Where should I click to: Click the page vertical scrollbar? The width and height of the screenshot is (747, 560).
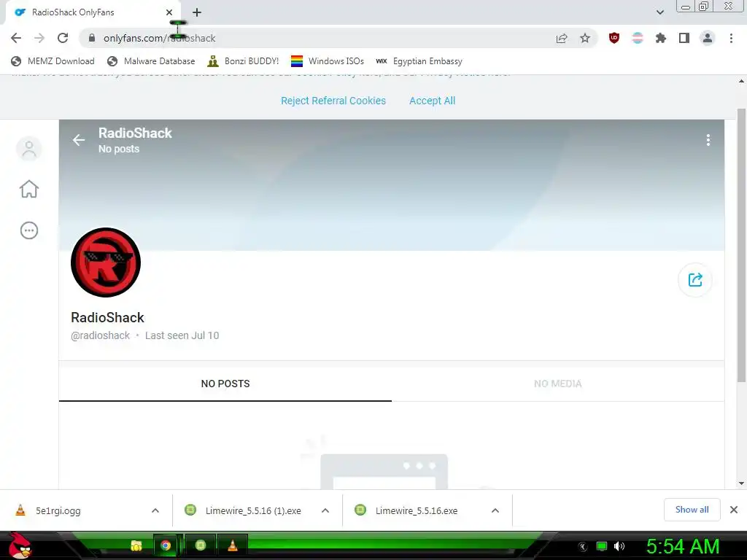click(x=741, y=245)
